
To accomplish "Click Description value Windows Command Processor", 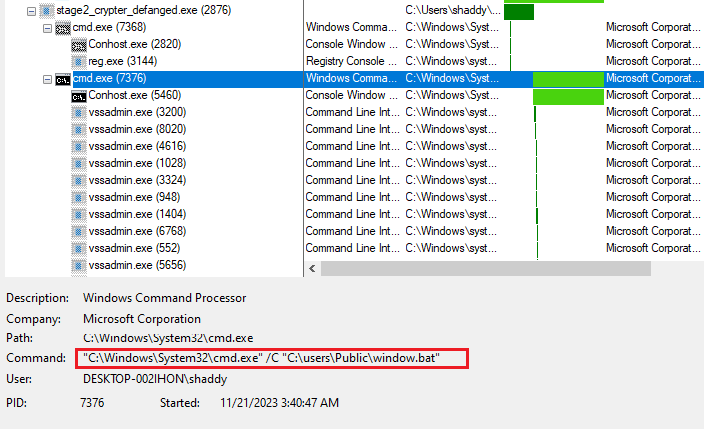I will pos(164,298).
